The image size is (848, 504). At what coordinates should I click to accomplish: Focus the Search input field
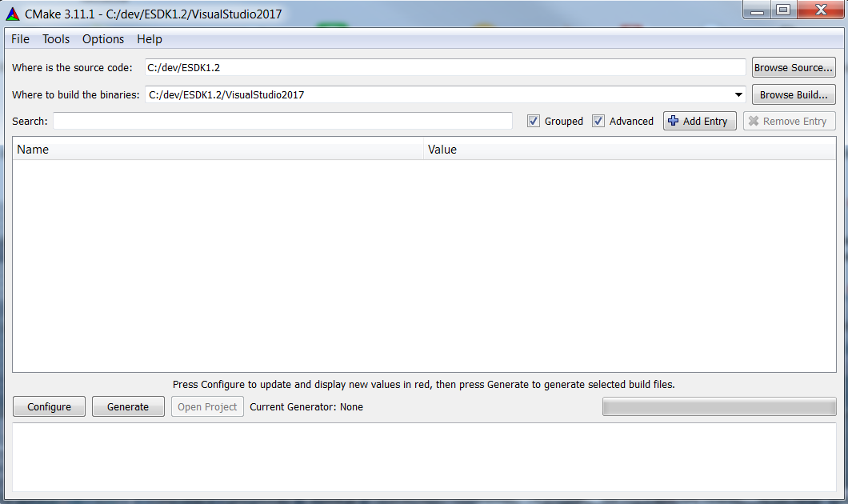(282, 121)
